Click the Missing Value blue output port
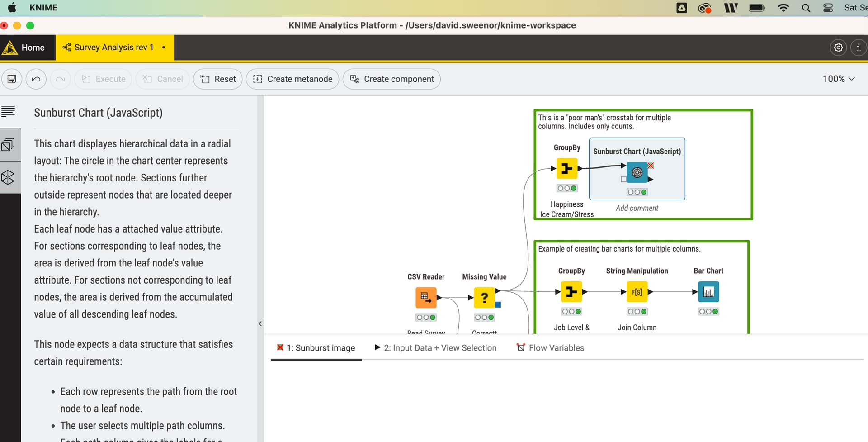 point(498,304)
